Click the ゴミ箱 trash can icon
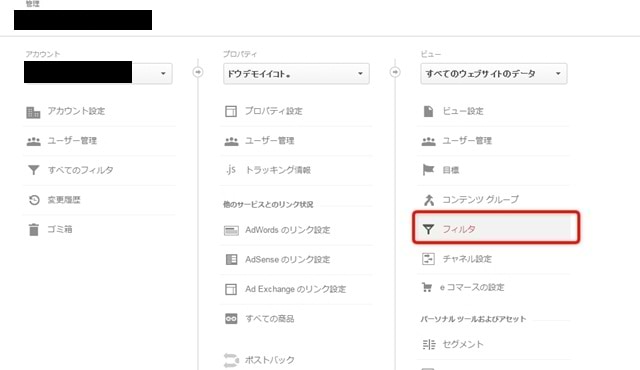The height and width of the screenshot is (370, 640). pyautogui.click(x=33, y=229)
